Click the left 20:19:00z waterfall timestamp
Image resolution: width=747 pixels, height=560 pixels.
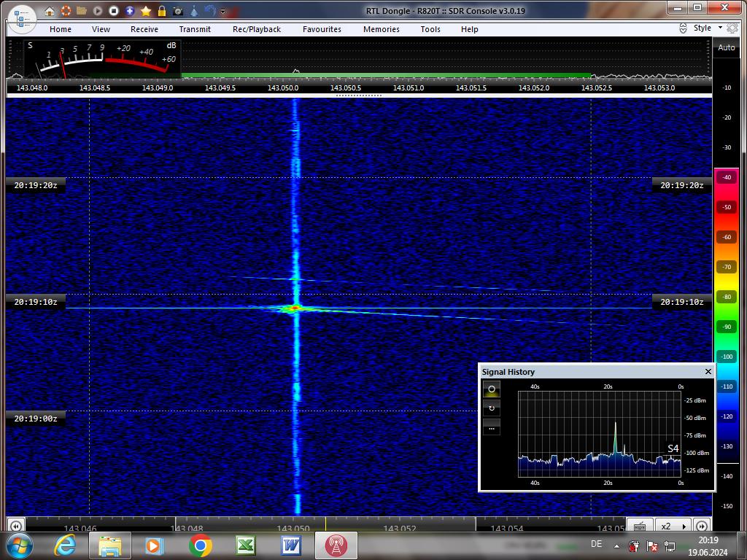coord(36,419)
